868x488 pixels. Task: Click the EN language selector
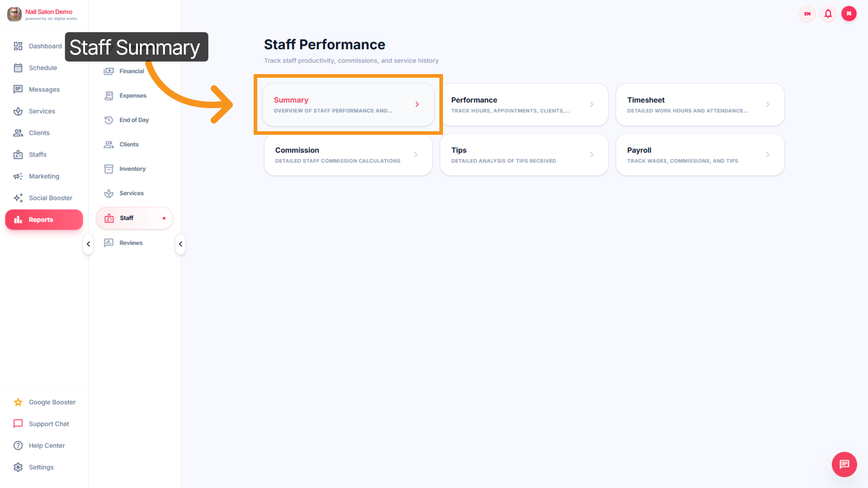807,13
